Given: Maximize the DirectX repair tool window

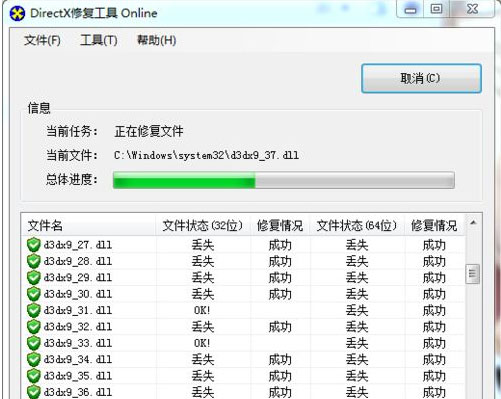Looking at the screenshot, I should [x=437, y=9].
